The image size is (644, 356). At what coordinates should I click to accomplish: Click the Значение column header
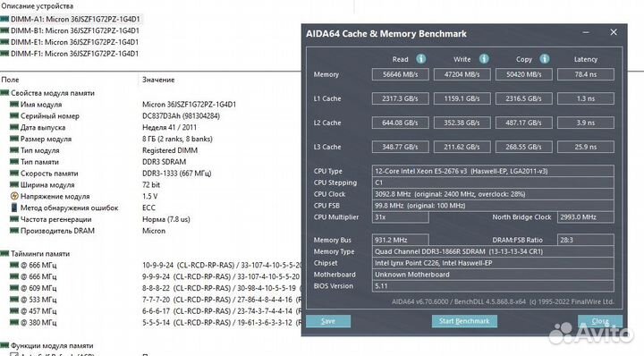coord(158,80)
